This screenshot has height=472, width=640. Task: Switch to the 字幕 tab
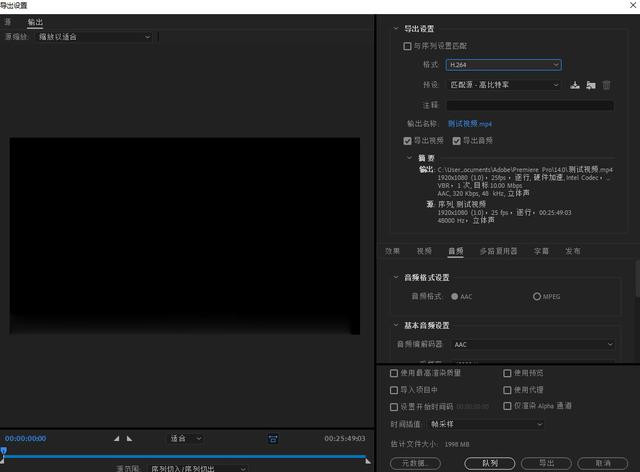point(541,251)
